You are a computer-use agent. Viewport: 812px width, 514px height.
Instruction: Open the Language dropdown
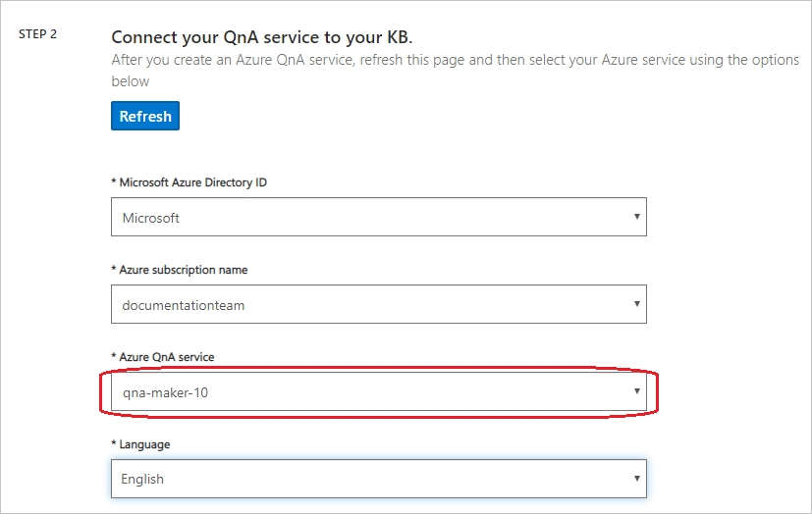click(x=379, y=479)
